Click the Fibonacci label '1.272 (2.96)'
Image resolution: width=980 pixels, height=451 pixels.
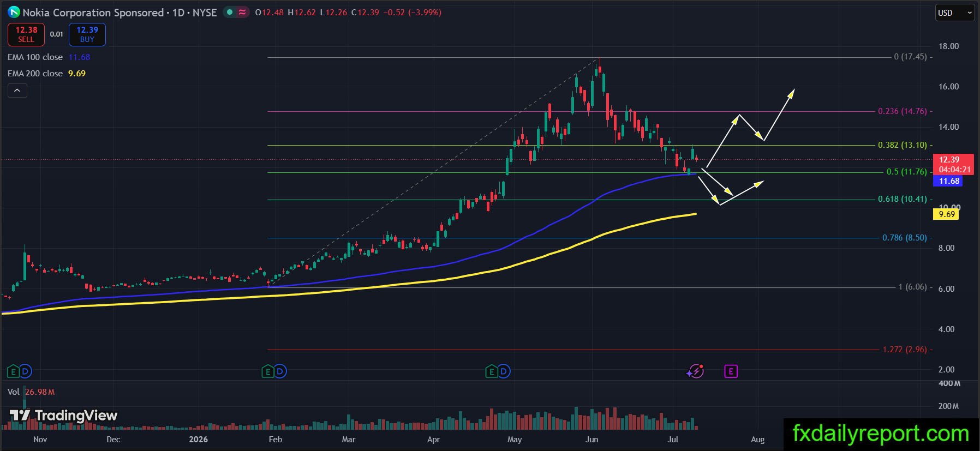click(905, 350)
